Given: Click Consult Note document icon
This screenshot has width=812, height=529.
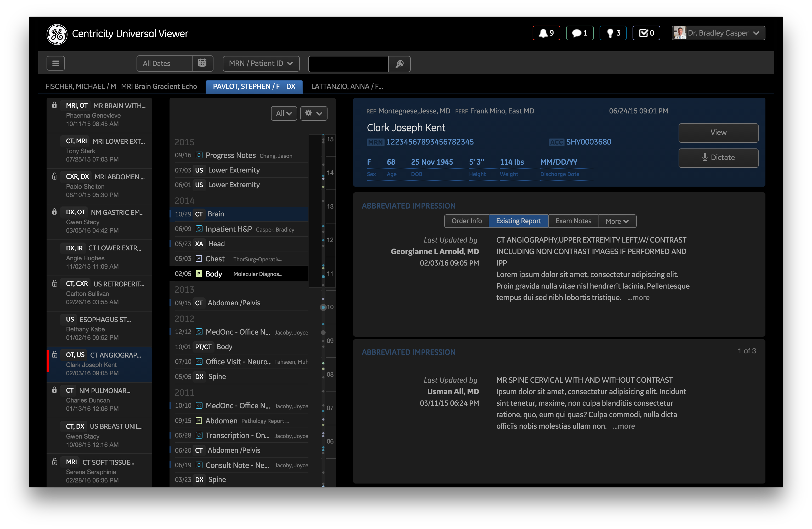Looking at the screenshot, I should pyautogui.click(x=199, y=465).
